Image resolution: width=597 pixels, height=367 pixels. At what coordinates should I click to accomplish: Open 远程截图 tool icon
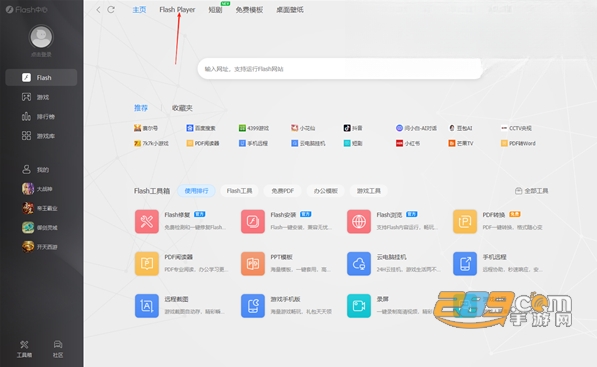pos(147,306)
